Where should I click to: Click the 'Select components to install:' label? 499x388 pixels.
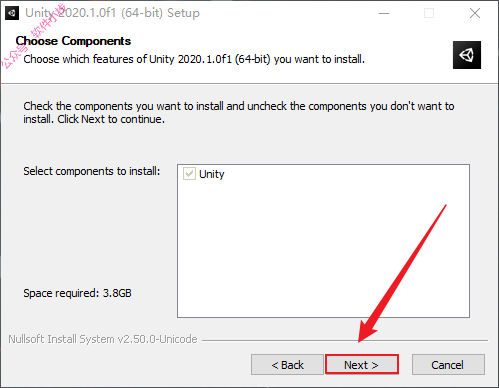pos(92,171)
